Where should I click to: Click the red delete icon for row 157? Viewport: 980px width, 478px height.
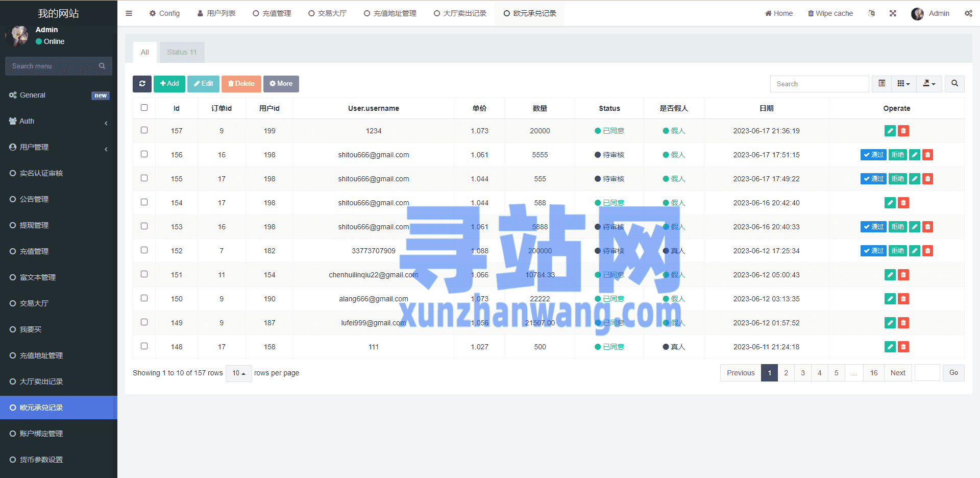click(903, 131)
